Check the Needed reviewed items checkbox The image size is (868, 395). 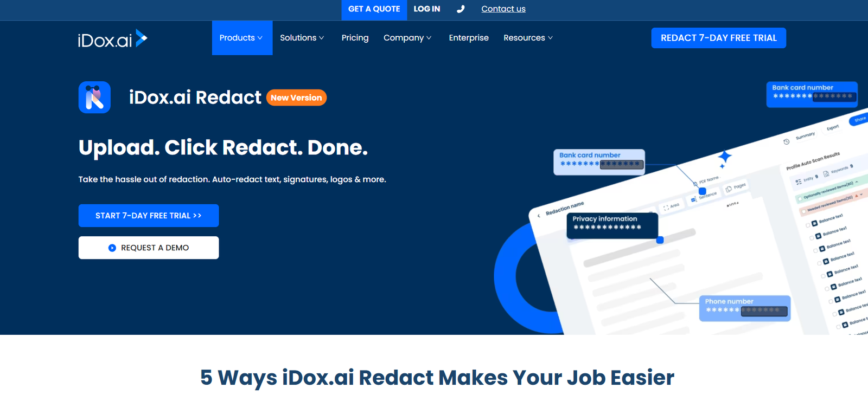(x=803, y=211)
